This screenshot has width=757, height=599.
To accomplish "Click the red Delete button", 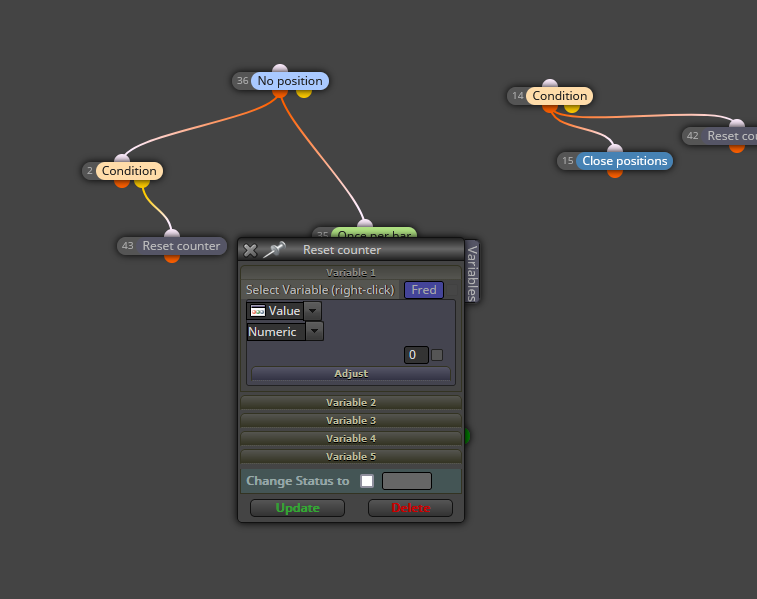I will point(410,508).
